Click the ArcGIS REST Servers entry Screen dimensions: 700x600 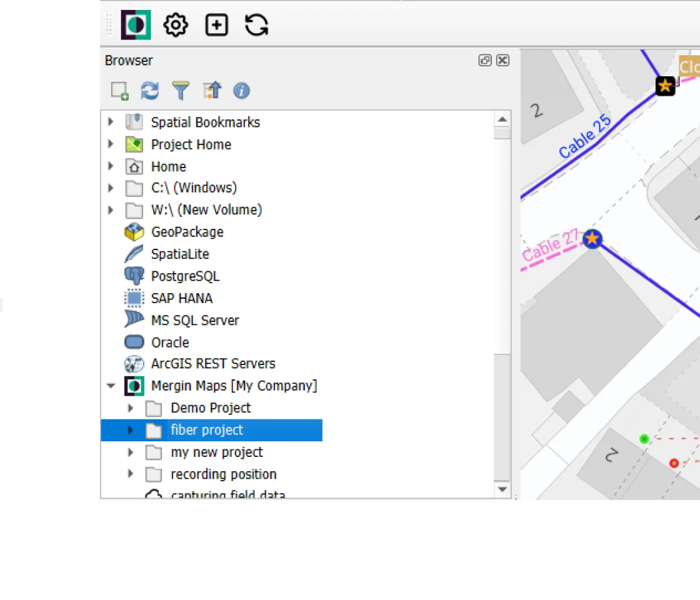pos(212,364)
